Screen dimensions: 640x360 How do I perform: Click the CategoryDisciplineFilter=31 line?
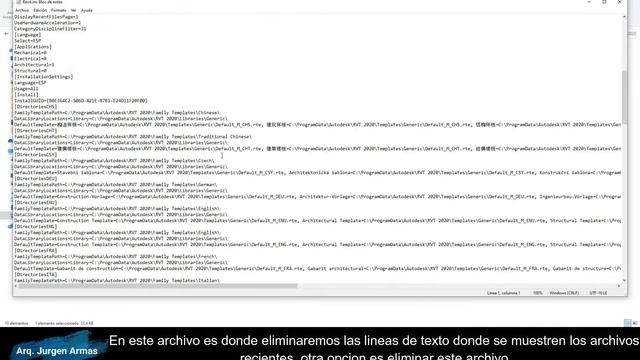tap(50, 29)
